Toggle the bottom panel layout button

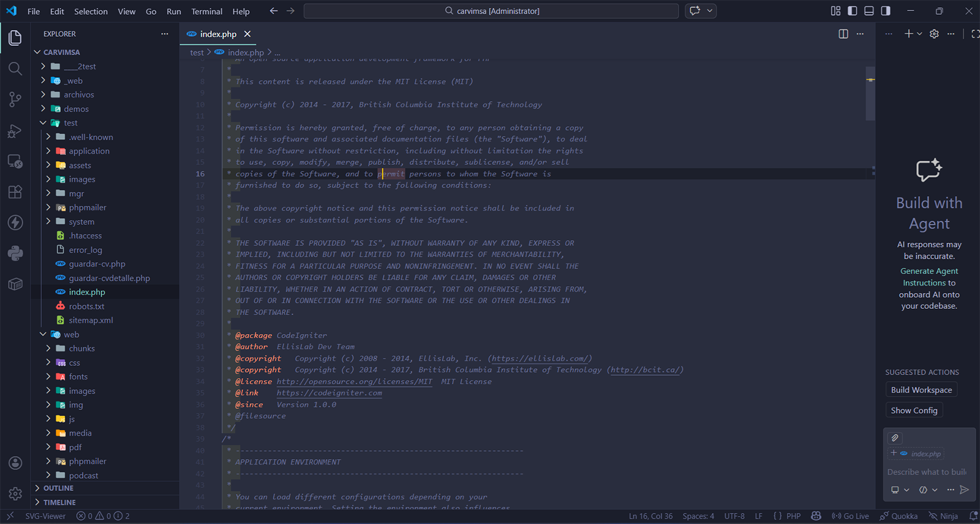coord(869,11)
